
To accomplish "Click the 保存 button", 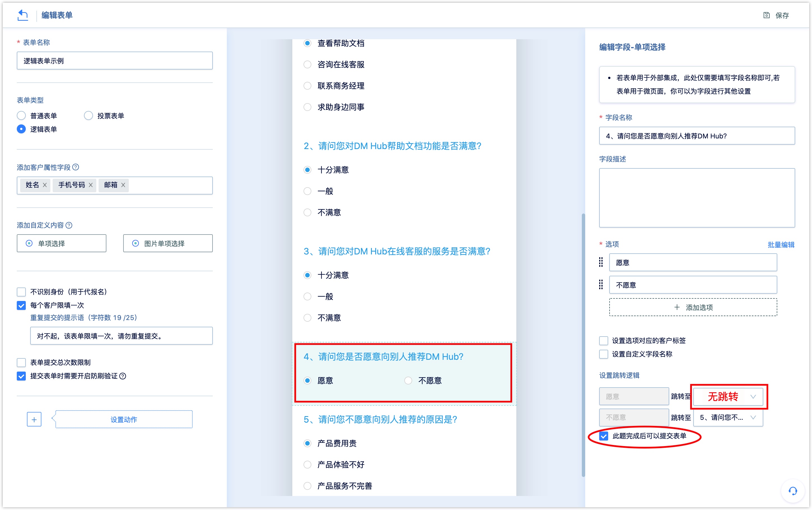I will click(x=776, y=15).
